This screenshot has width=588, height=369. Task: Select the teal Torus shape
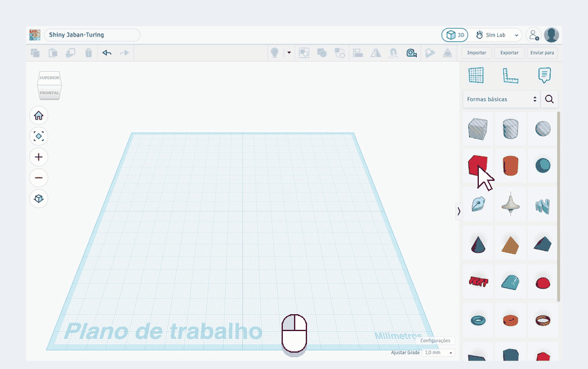pos(478,320)
